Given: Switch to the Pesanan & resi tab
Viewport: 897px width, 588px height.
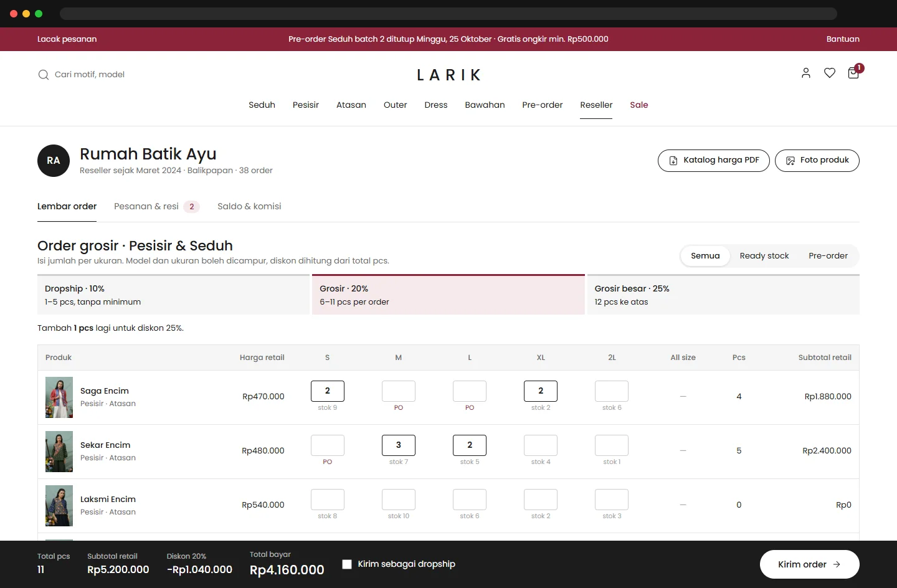Looking at the screenshot, I should 156,206.
